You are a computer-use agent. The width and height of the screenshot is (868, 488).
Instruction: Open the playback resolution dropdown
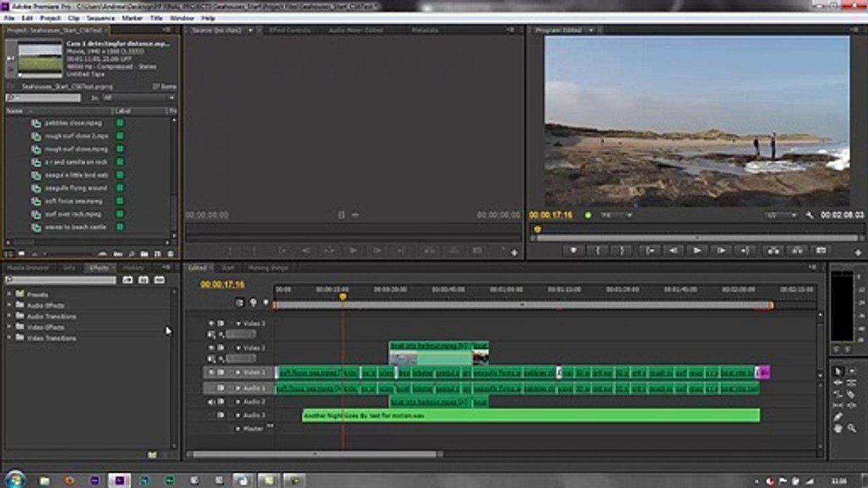pos(781,215)
